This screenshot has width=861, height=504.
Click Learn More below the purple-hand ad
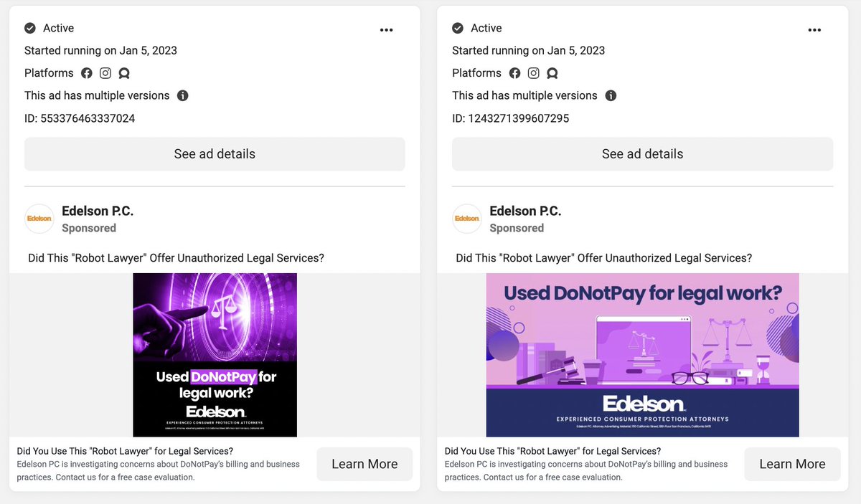(x=364, y=464)
